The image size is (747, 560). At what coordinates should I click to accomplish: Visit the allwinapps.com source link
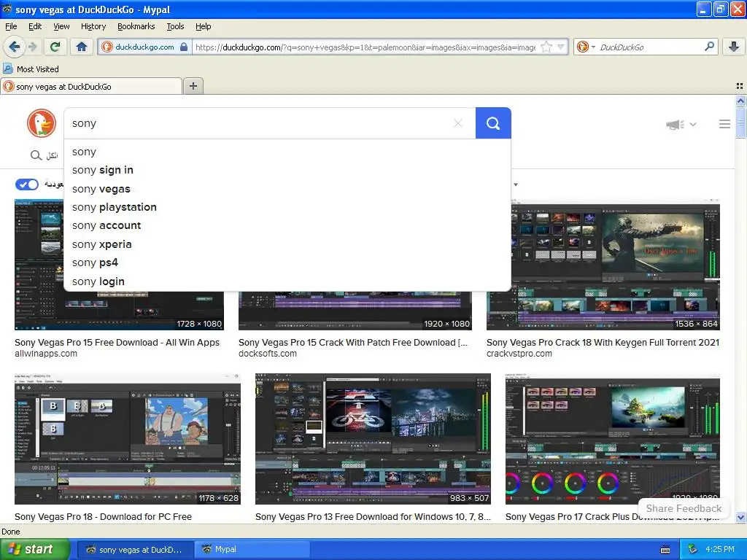pos(46,354)
